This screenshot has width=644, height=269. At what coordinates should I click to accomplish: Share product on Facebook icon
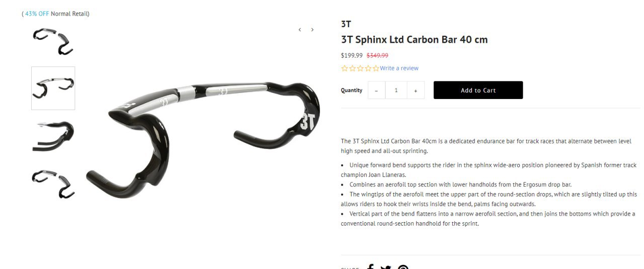(x=370, y=267)
